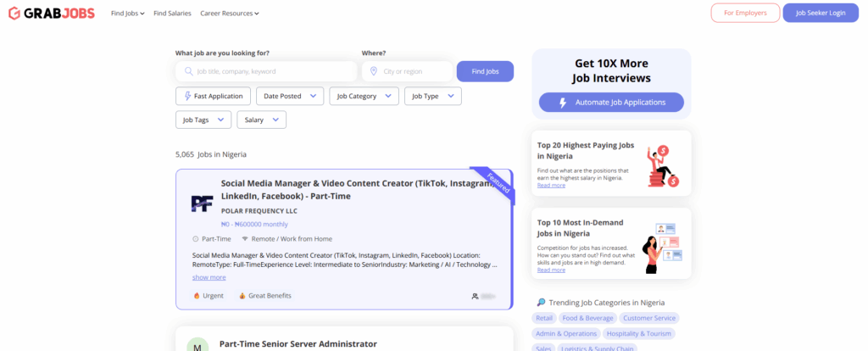This screenshot has height=351, width=868.
Task: Click the search magnifier icon
Action: (x=189, y=71)
